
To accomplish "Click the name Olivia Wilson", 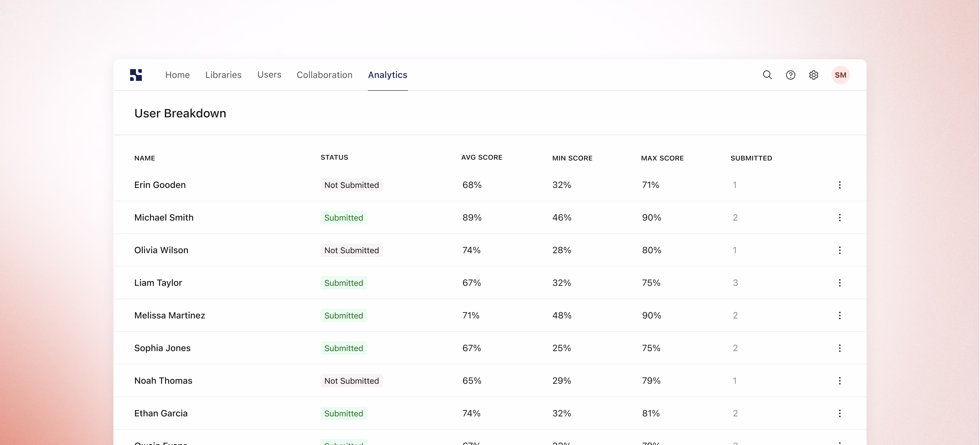I will 161,250.
